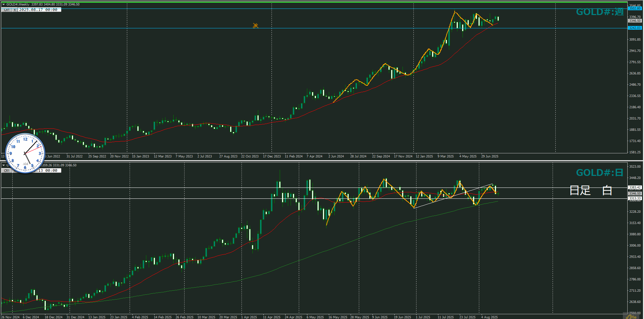Click the 3313.33 white line price tag

pos(635,198)
